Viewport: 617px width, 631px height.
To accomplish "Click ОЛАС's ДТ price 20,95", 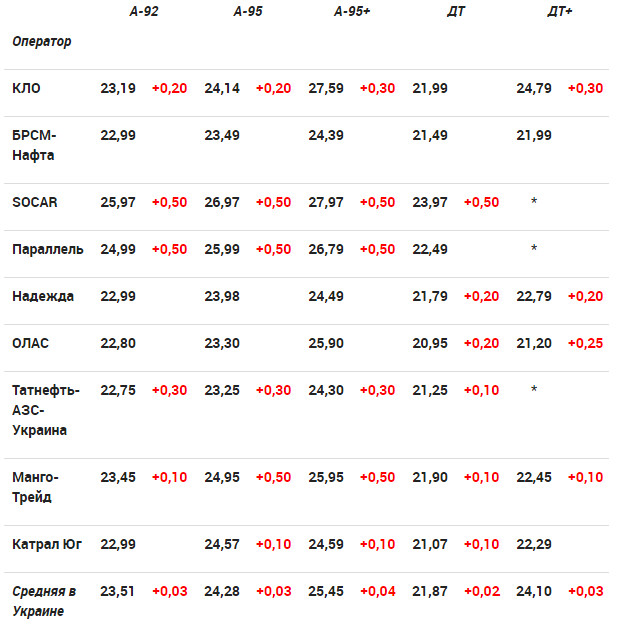I will [x=430, y=343].
